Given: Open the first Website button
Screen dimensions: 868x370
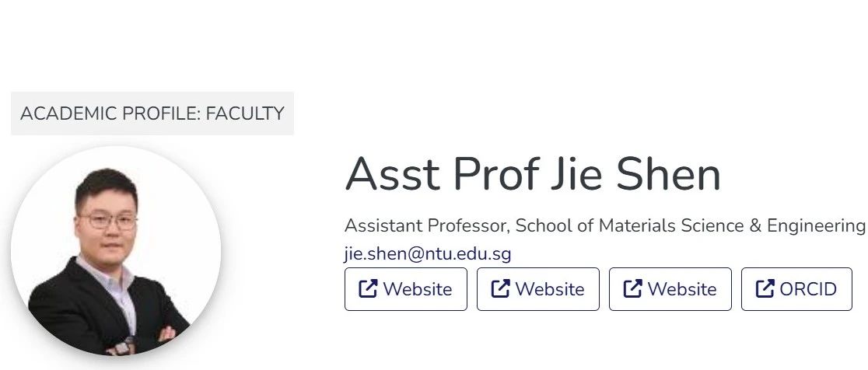Looking at the screenshot, I should [406, 289].
